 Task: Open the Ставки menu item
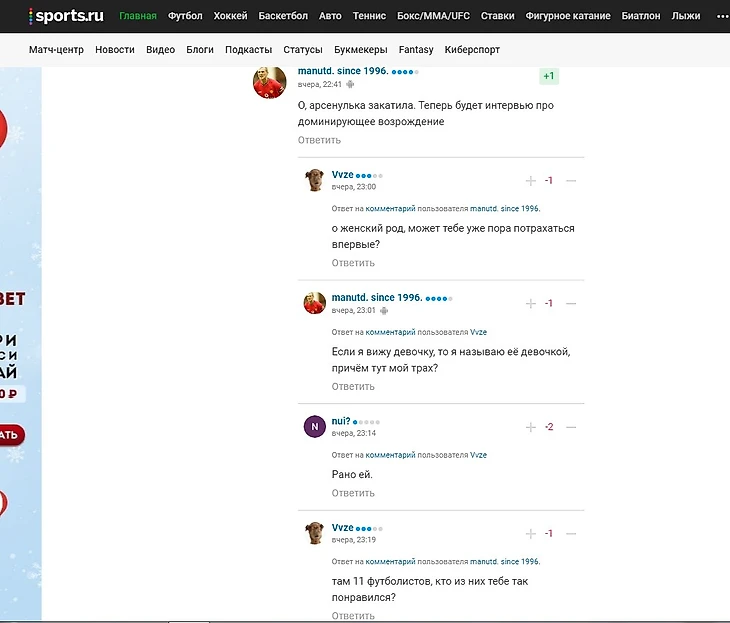pos(498,16)
